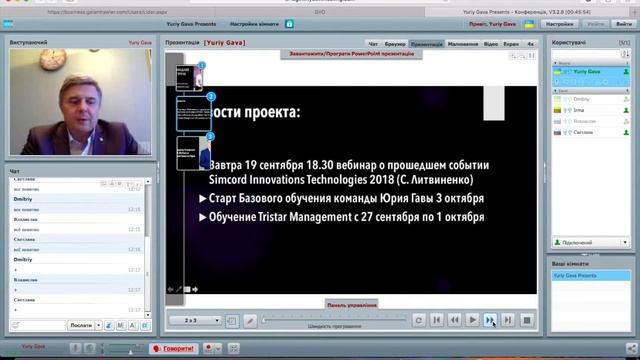Viewport: 640px width, 360px height.
Task: Click the slide's pen annotation icon
Action: [178, 289]
